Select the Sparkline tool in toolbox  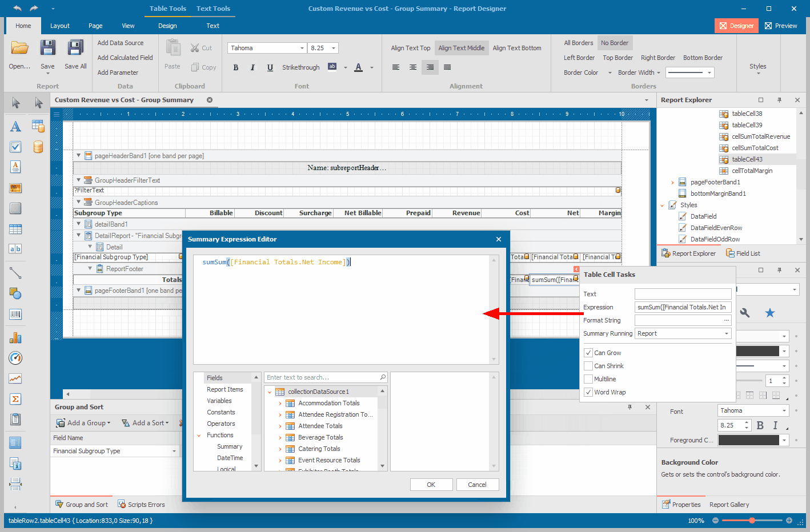pos(15,378)
